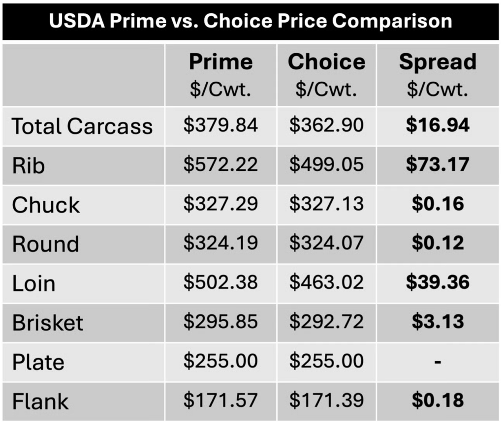The height and width of the screenshot is (432, 504).
Task: Select the Spread column header
Action: pos(438,62)
